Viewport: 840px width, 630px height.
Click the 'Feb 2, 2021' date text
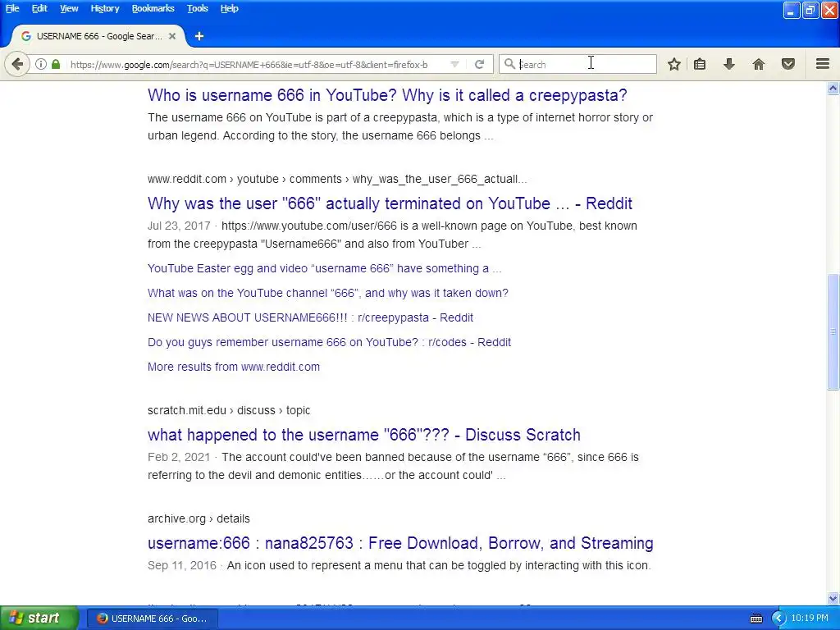[179, 457]
